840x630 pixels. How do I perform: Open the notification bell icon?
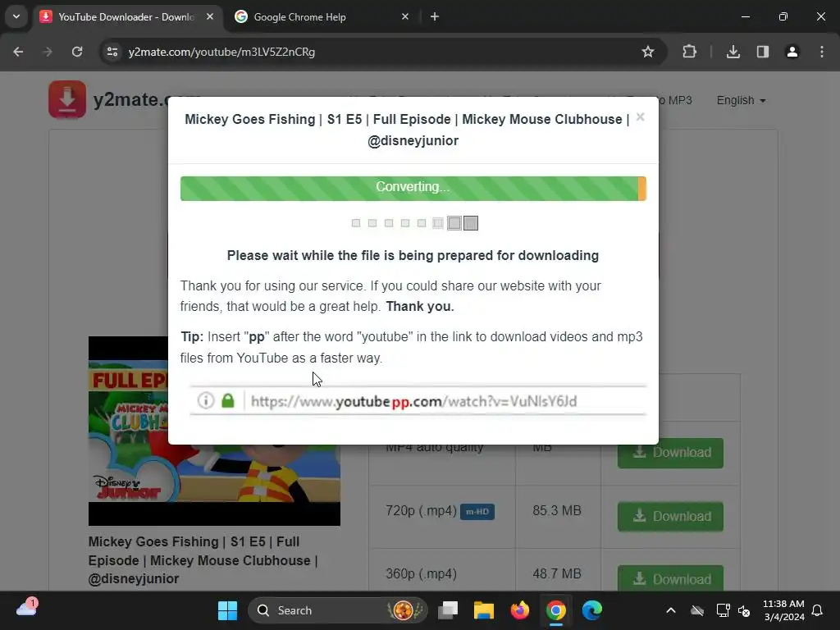click(818, 610)
